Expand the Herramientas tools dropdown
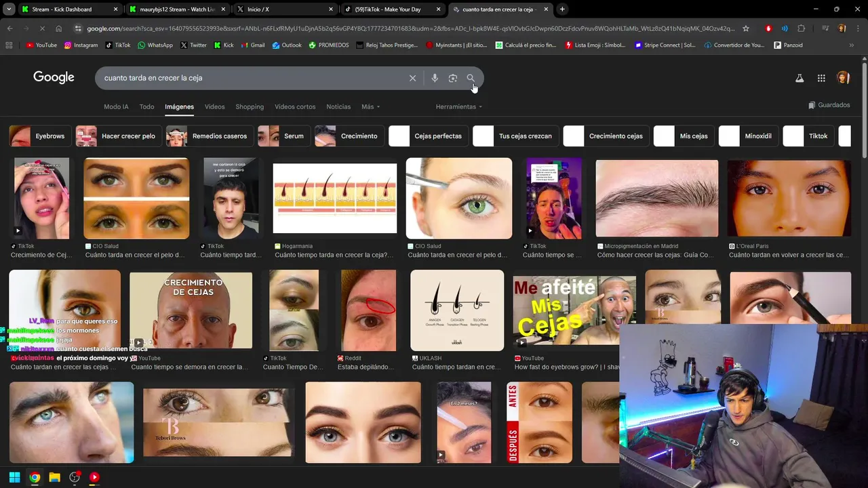This screenshot has width=868, height=488. pos(459,106)
